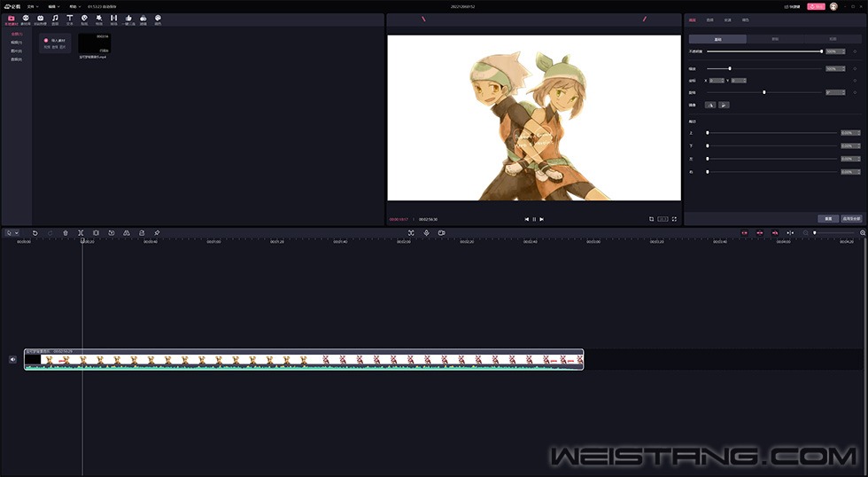Click the crop icon below the preview
The width and height of the screenshot is (868, 477).
pyautogui.click(x=651, y=218)
